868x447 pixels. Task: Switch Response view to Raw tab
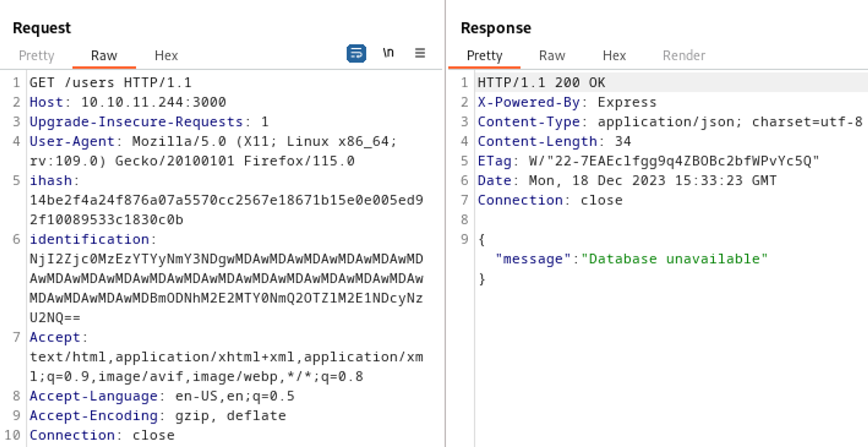click(x=552, y=56)
